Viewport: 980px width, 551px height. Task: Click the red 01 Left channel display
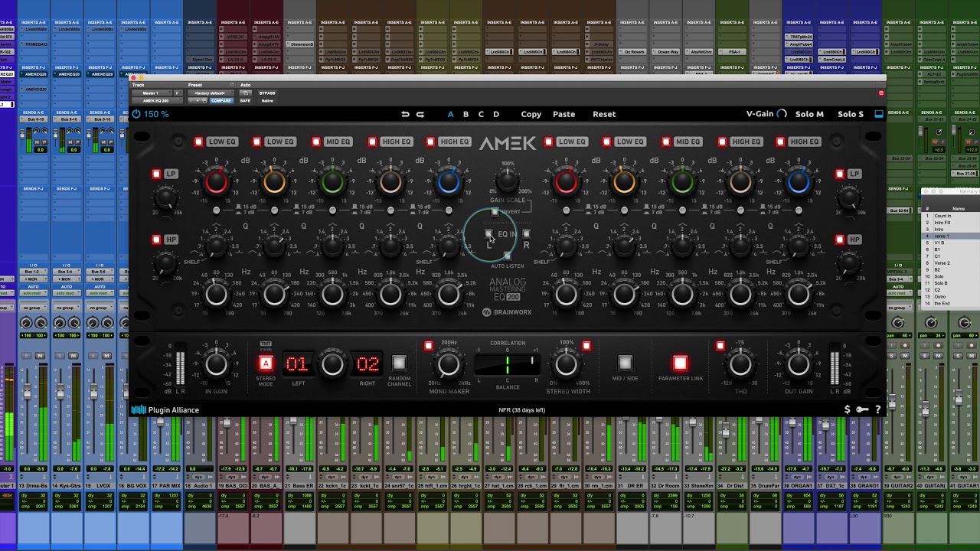pyautogui.click(x=296, y=364)
